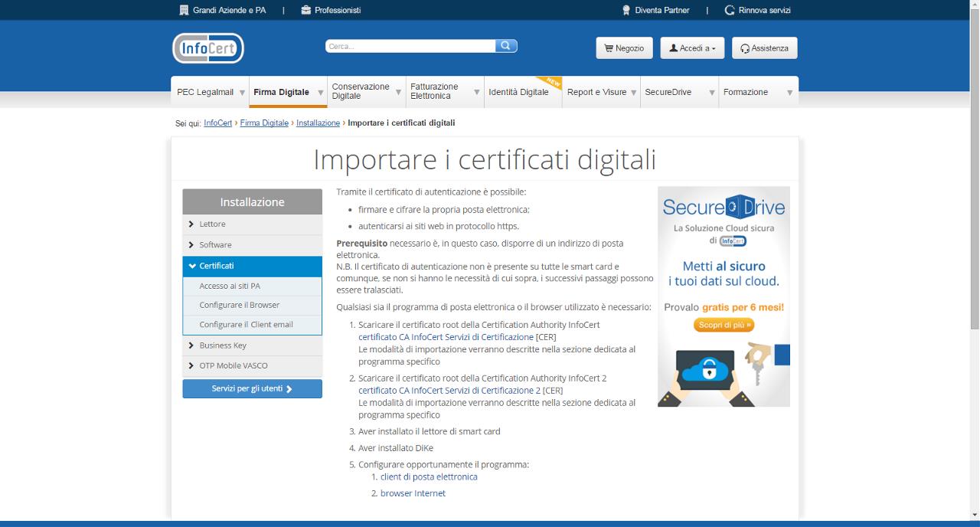Click the scrollbar down arrow
The width and height of the screenshot is (980, 527).
(x=974, y=516)
